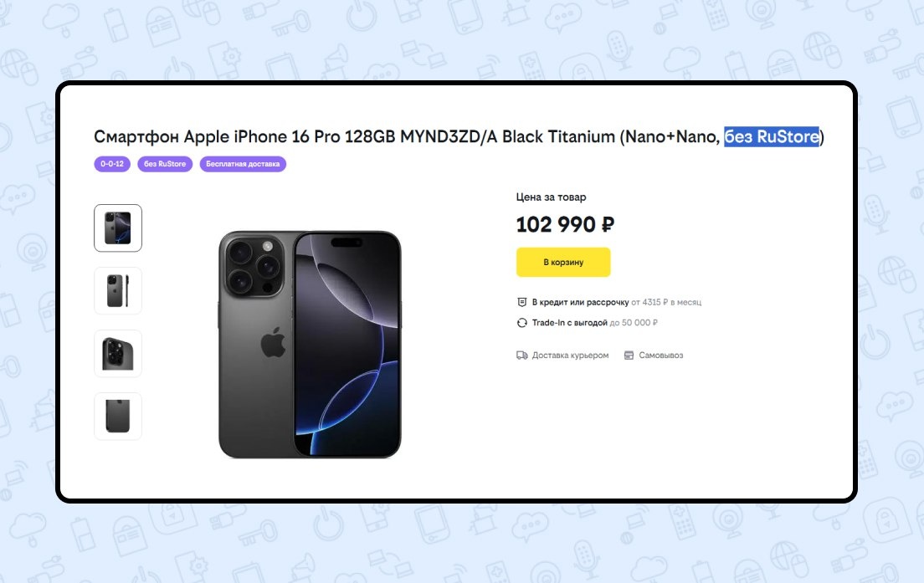Select the без RuStore purple tag
Viewport: 924px width, 583px height.
165,164
